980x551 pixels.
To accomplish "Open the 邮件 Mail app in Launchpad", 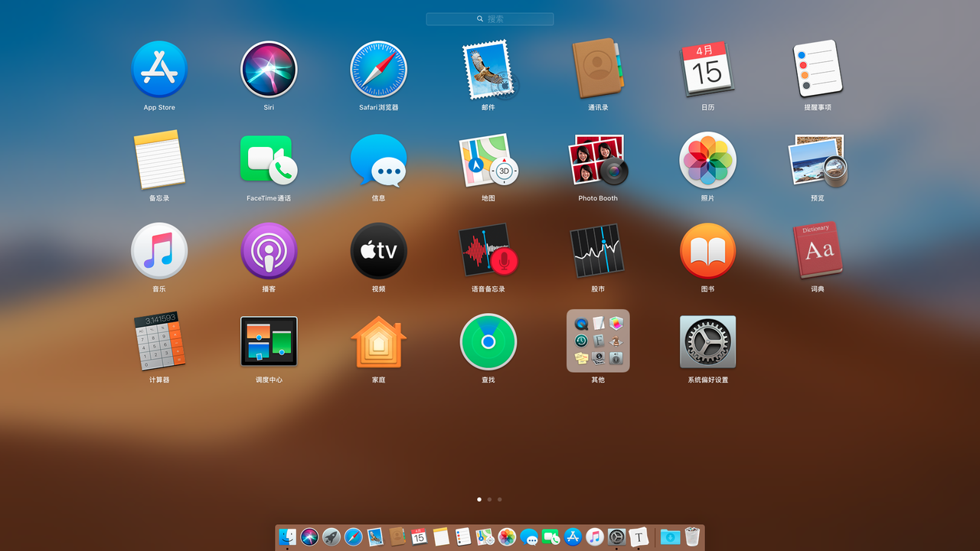I will [488, 69].
